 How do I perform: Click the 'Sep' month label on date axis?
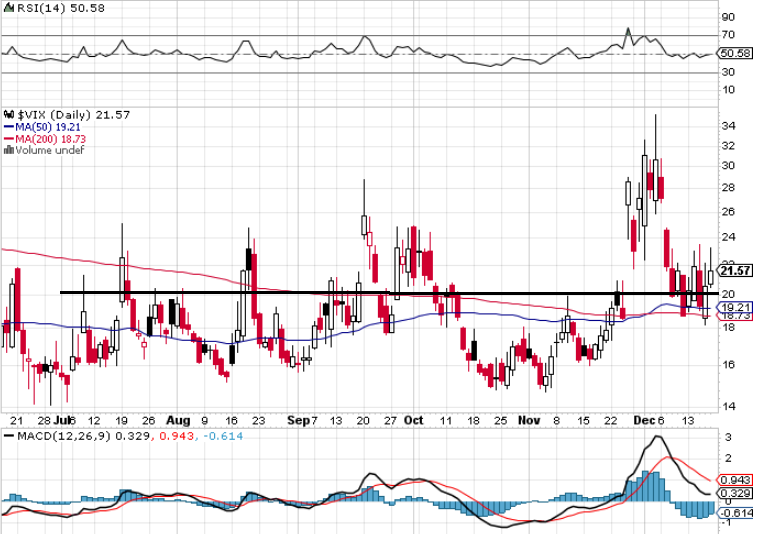point(298,420)
